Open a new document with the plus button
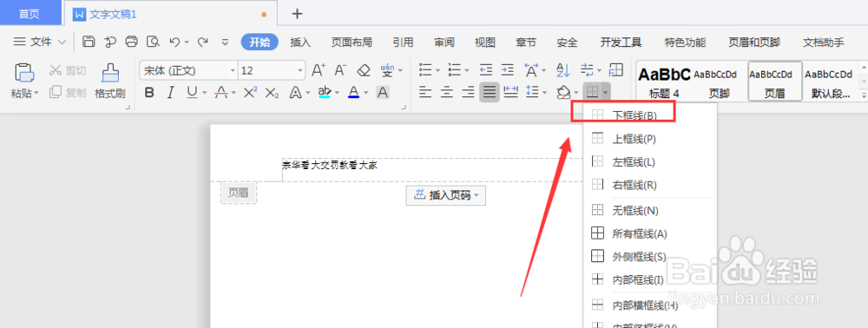This screenshot has height=328, width=868. (x=297, y=13)
